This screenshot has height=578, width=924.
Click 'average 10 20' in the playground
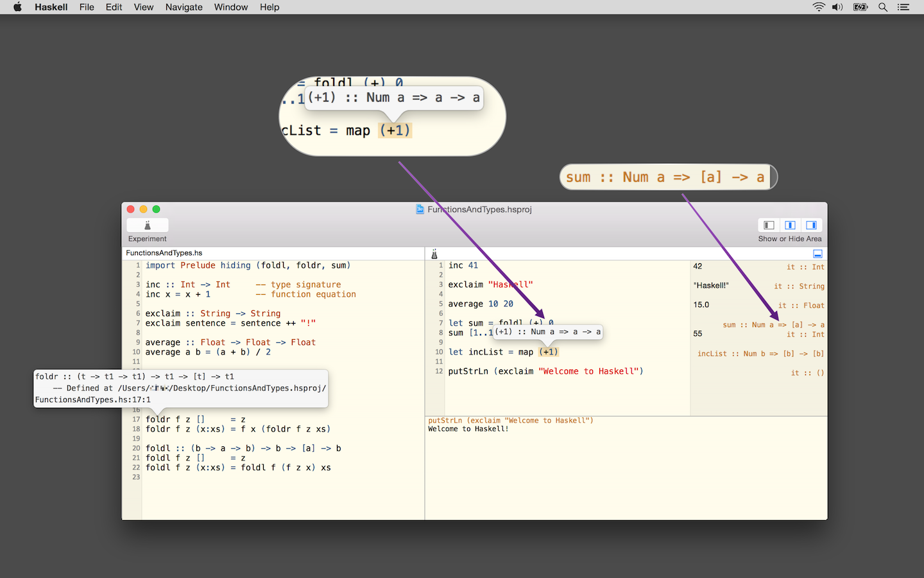[x=481, y=304]
